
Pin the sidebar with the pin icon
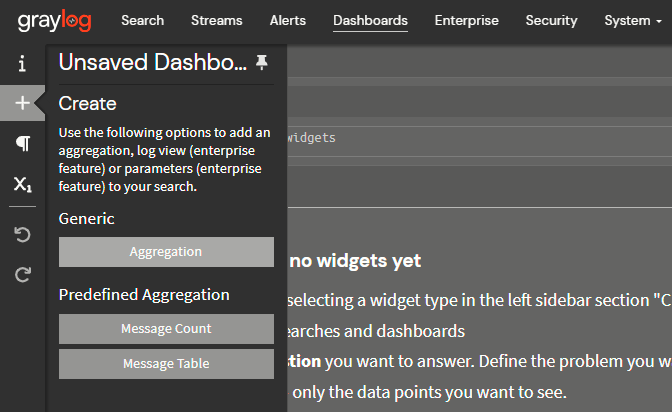pos(262,63)
